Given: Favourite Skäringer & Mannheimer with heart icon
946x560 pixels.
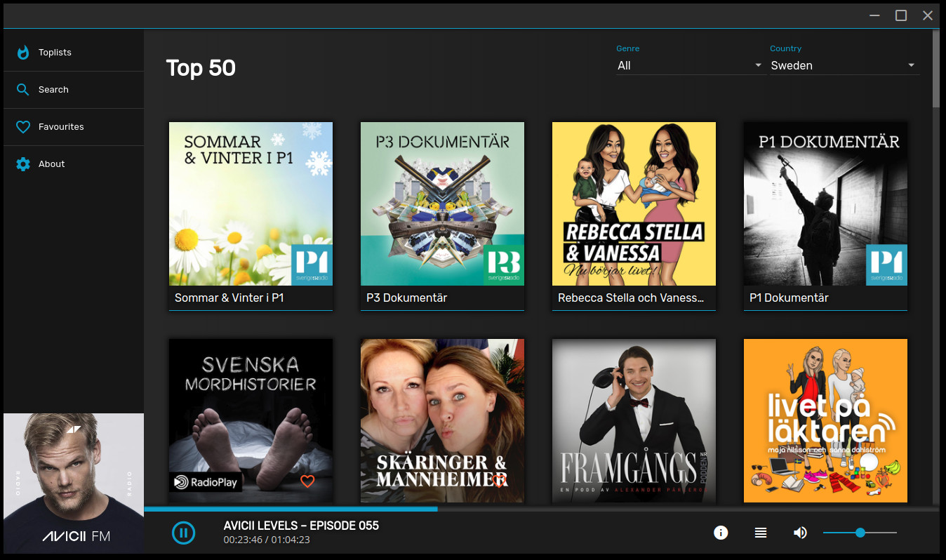Looking at the screenshot, I should (499, 481).
